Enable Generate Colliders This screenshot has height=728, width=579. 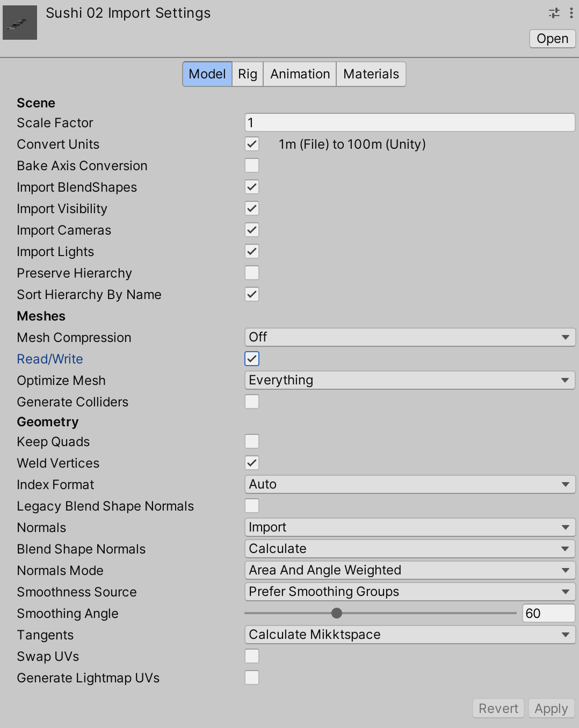tap(251, 402)
